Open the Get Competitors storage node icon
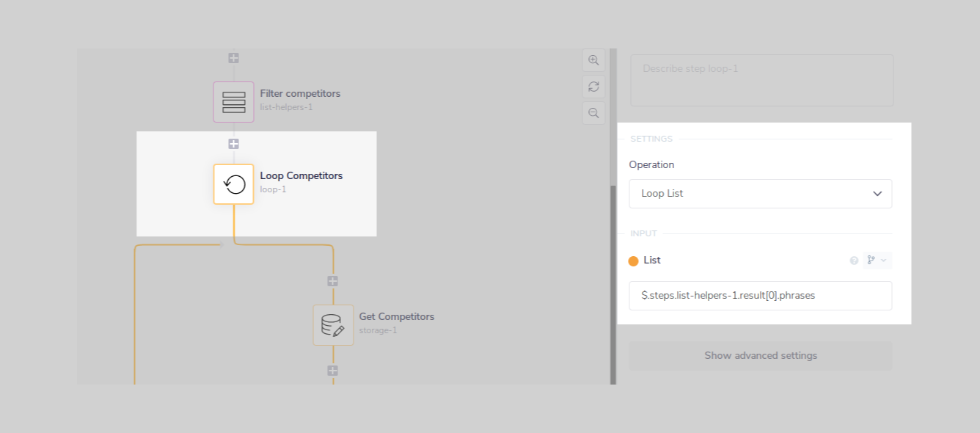This screenshot has width=980, height=433. tap(333, 324)
